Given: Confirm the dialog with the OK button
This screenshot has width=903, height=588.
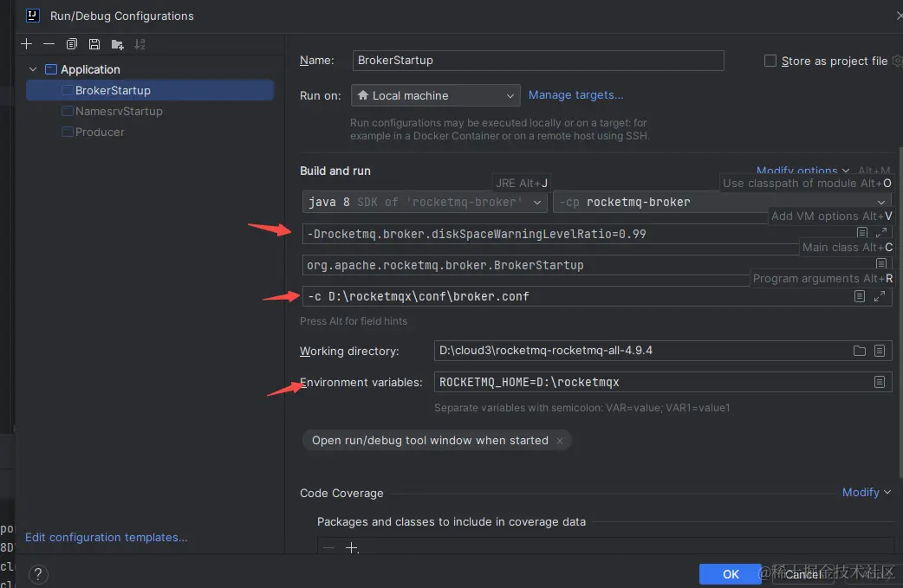Looking at the screenshot, I should click(x=731, y=574).
